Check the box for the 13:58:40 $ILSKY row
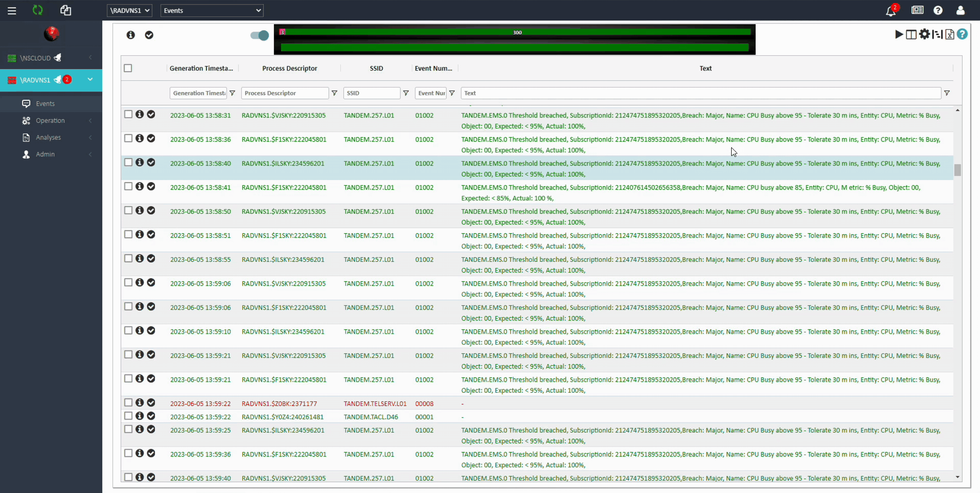 [x=128, y=163]
